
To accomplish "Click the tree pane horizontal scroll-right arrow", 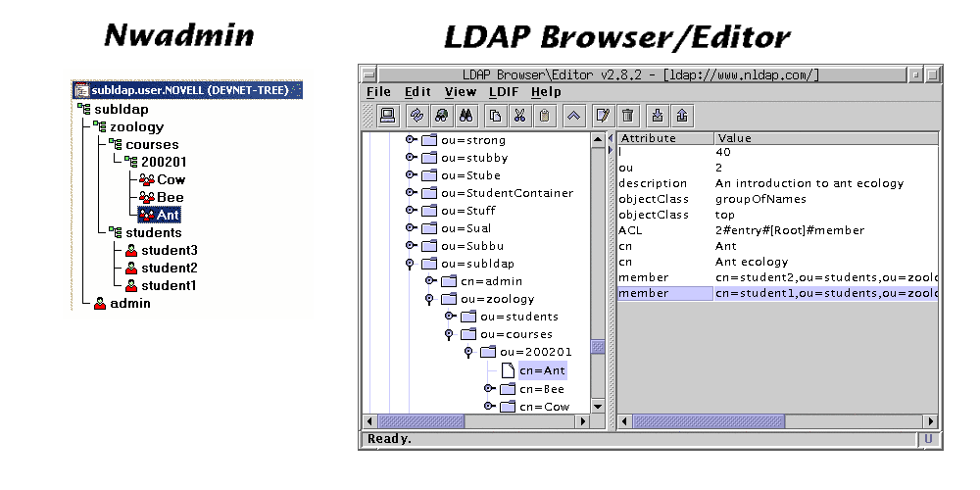I will (583, 421).
